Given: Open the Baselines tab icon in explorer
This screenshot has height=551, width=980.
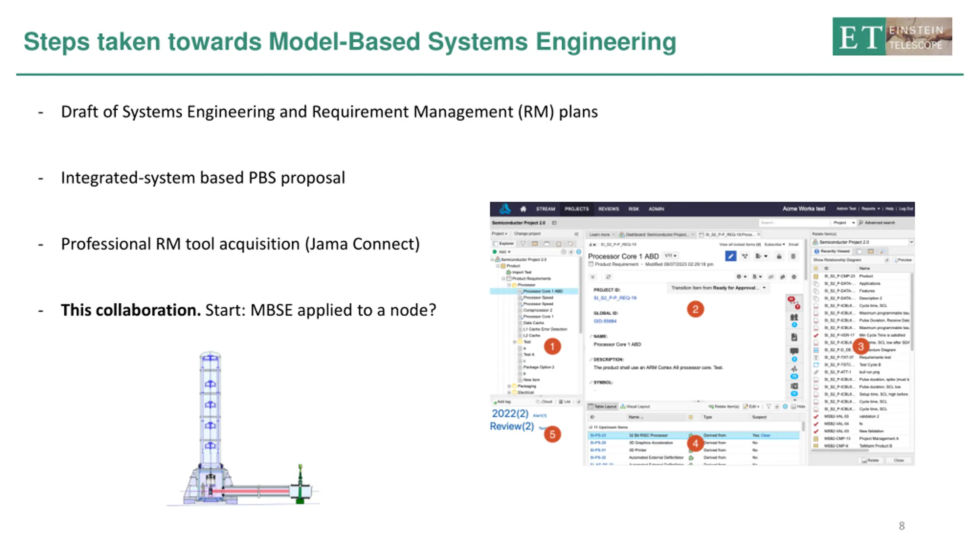Looking at the screenshot, I should [x=547, y=244].
